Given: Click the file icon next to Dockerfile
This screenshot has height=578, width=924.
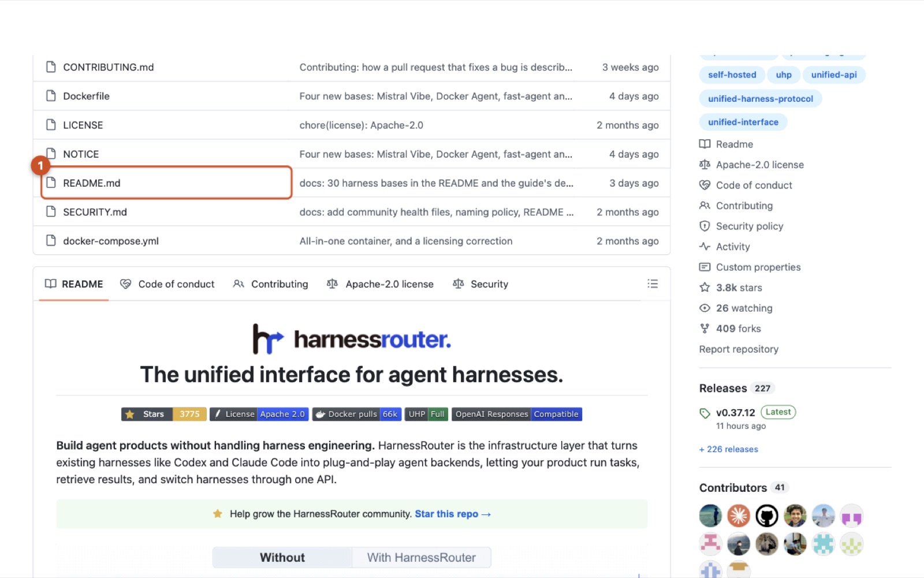Looking at the screenshot, I should (x=51, y=96).
